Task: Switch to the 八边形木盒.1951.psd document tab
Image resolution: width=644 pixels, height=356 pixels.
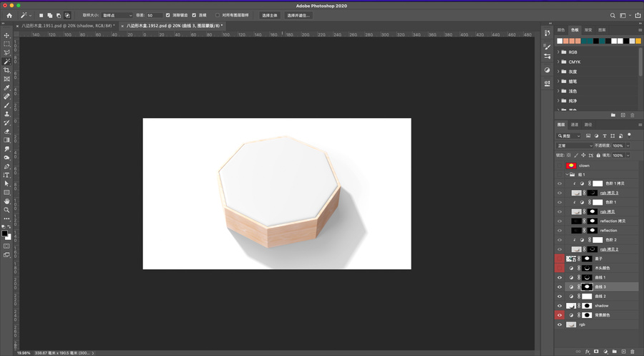Action: 68,26
